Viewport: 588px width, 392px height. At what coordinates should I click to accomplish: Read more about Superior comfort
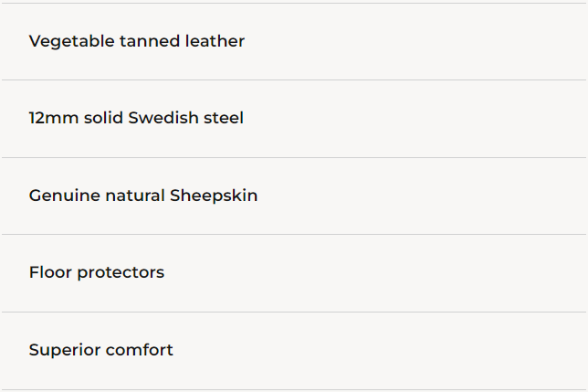pos(100,350)
